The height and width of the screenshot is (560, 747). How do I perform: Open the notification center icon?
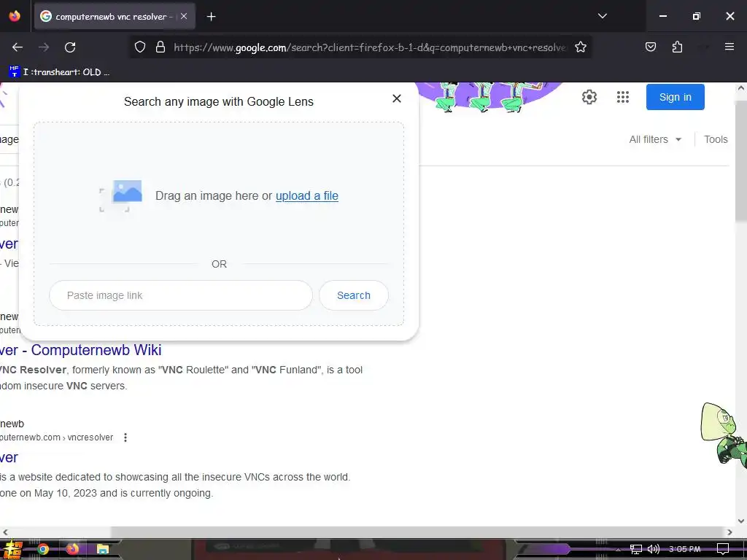click(x=723, y=549)
